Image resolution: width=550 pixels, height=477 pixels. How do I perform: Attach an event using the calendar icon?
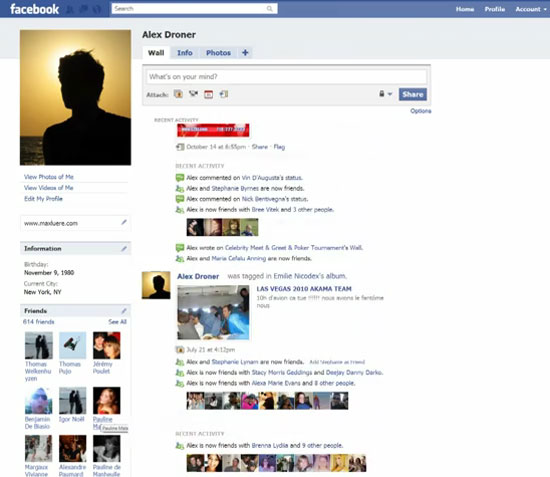[209, 94]
